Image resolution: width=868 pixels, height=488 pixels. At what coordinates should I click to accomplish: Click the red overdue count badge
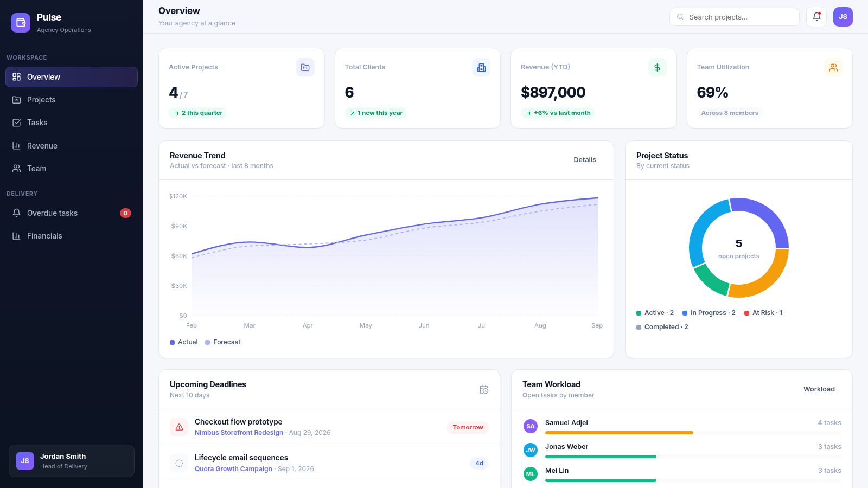(125, 213)
